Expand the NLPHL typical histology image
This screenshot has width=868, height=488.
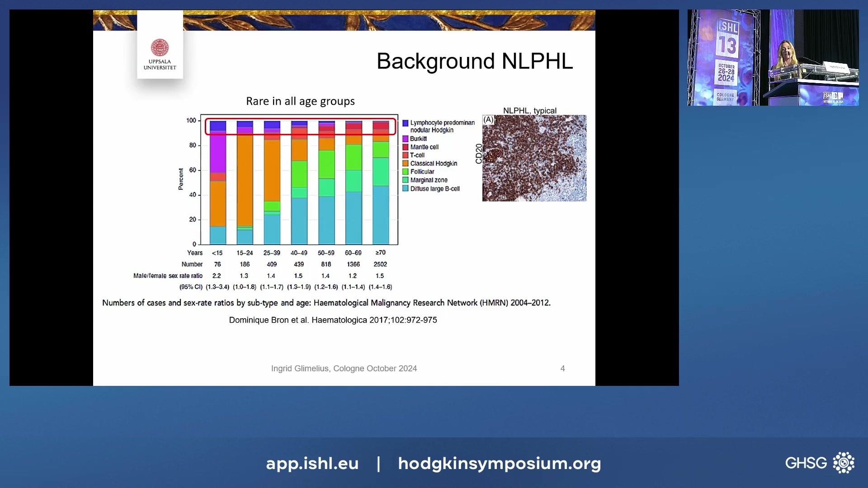(x=534, y=158)
